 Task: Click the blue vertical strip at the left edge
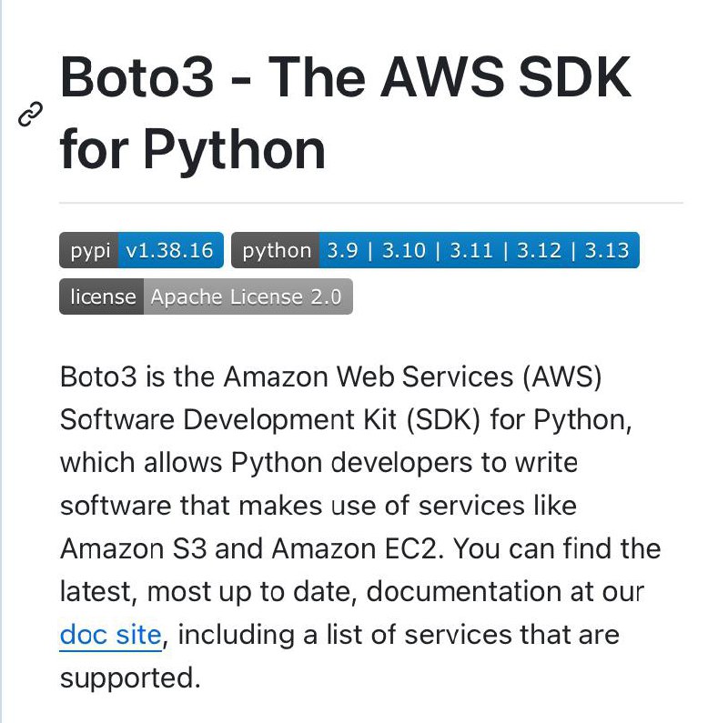click(x=1, y=362)
